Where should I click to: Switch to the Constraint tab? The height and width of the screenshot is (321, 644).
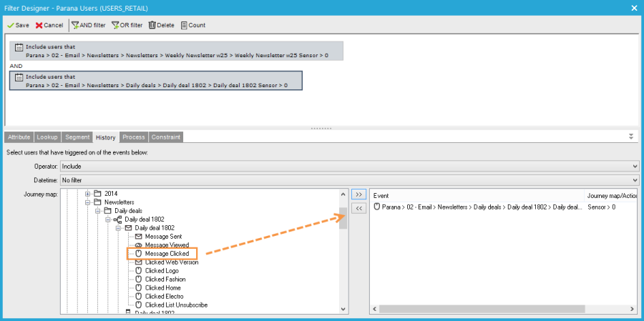pos(166,137)
